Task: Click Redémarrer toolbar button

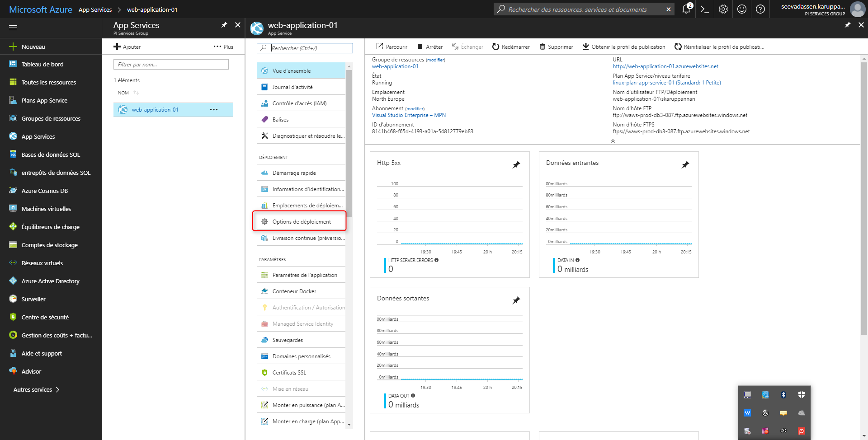Action: point(511,47)
